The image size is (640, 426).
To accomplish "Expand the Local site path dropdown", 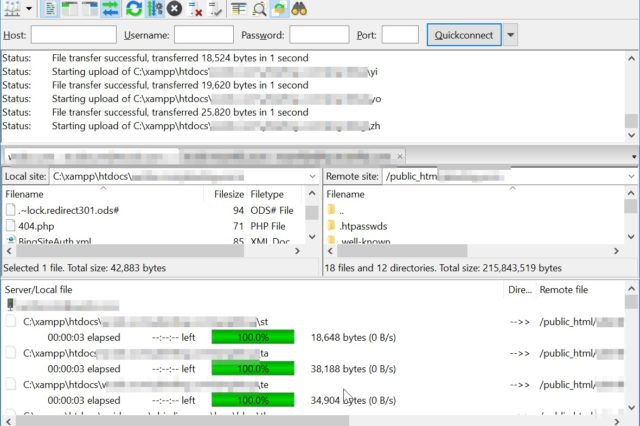I will tap(312, 176).
